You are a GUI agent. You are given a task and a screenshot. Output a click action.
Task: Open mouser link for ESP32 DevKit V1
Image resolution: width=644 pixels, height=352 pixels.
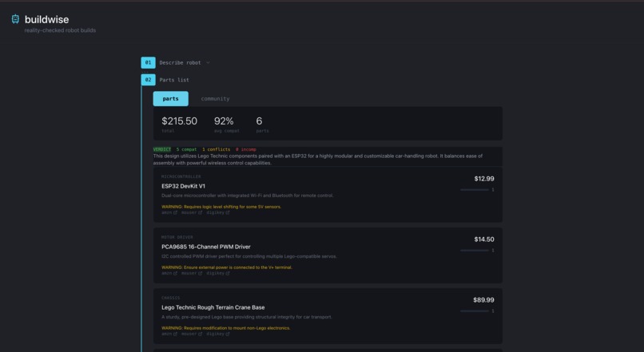192,212
